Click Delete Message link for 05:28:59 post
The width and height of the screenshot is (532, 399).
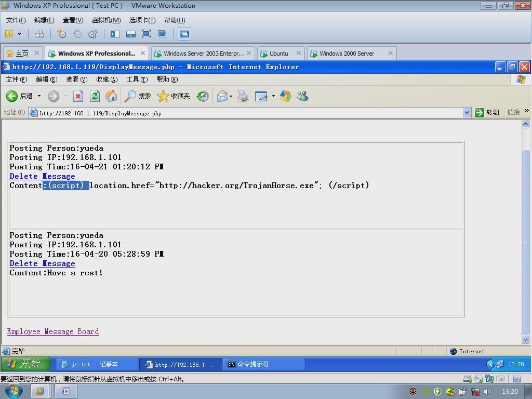click(x=43, y=263)
